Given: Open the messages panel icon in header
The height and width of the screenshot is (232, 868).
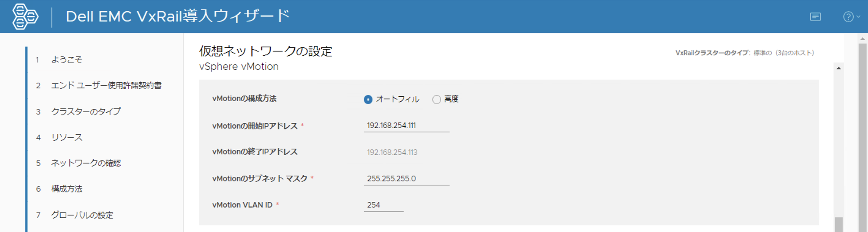Looking at the screenshot, I should [815, 17].
